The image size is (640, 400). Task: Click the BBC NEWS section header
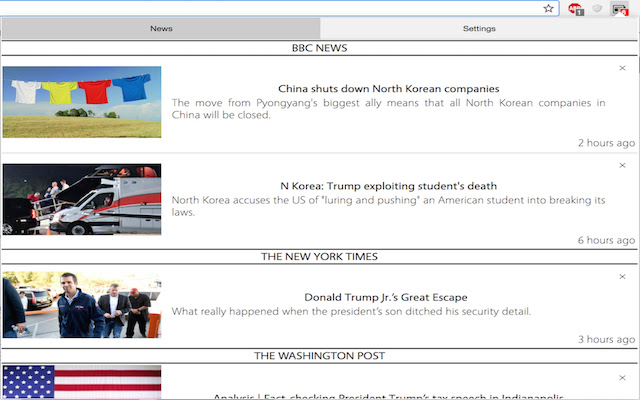coord(319,48)
